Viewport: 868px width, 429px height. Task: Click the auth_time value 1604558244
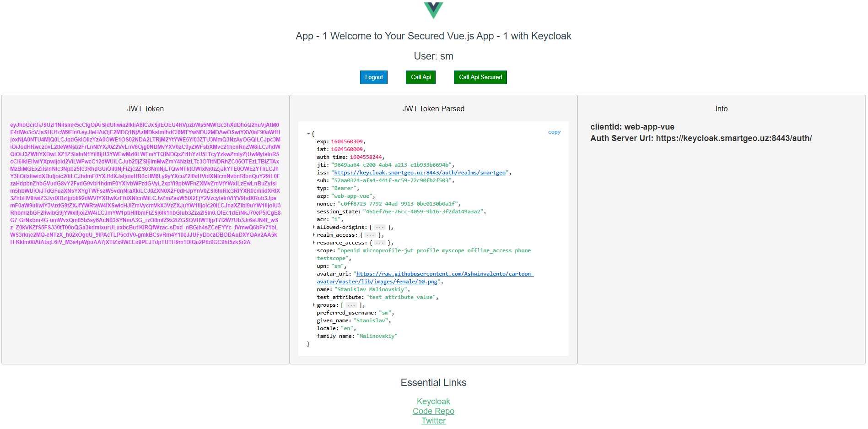click(366, 157)
